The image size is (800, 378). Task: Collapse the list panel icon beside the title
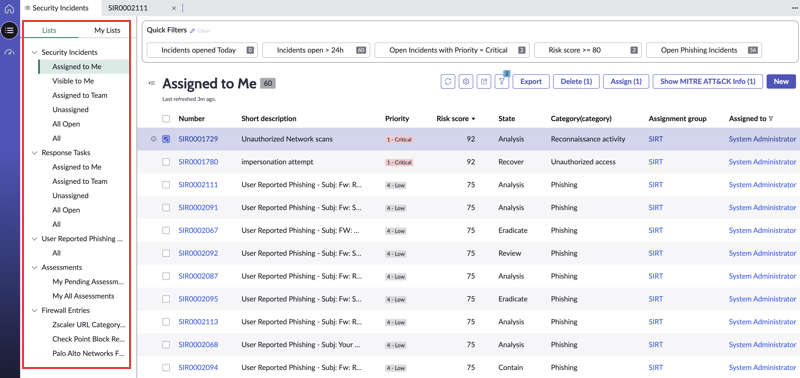click(x=152, y=83)
